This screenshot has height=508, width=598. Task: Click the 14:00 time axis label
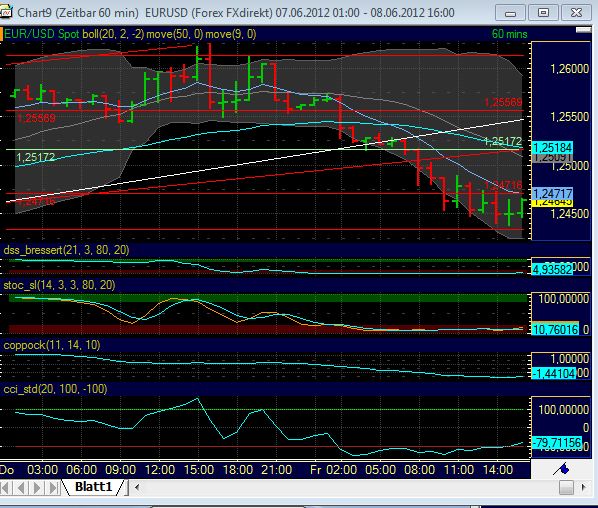pos(498,470)
